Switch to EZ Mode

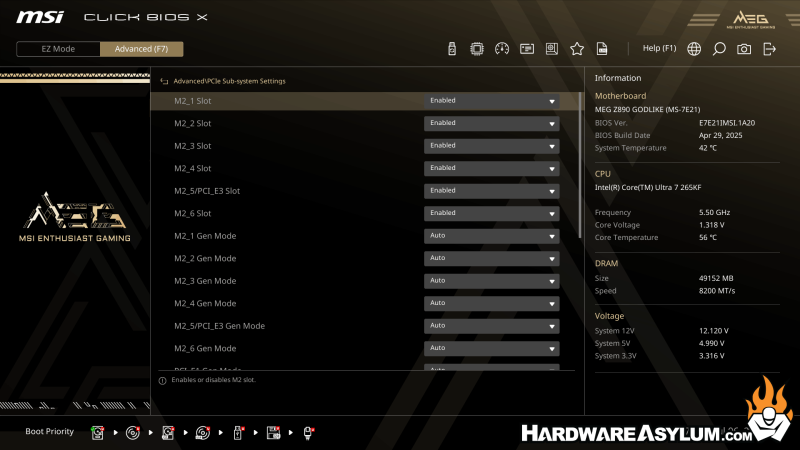58,49
